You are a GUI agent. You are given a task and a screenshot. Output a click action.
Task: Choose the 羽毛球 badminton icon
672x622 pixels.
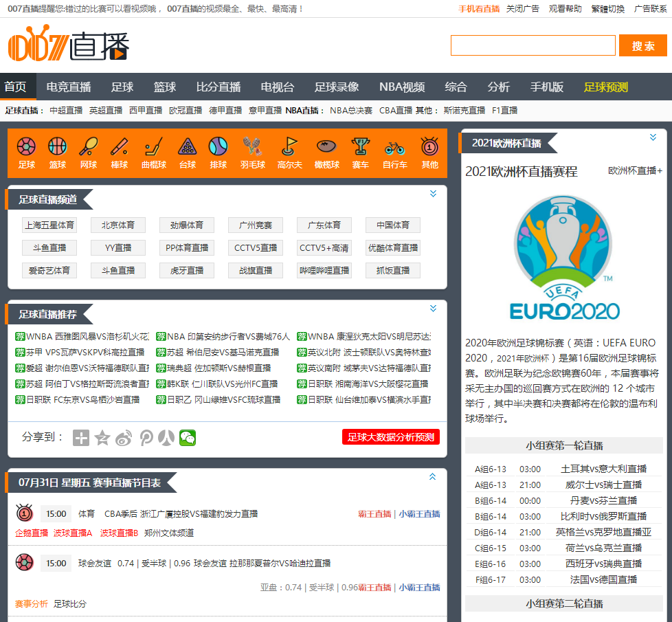click(252, 146)
